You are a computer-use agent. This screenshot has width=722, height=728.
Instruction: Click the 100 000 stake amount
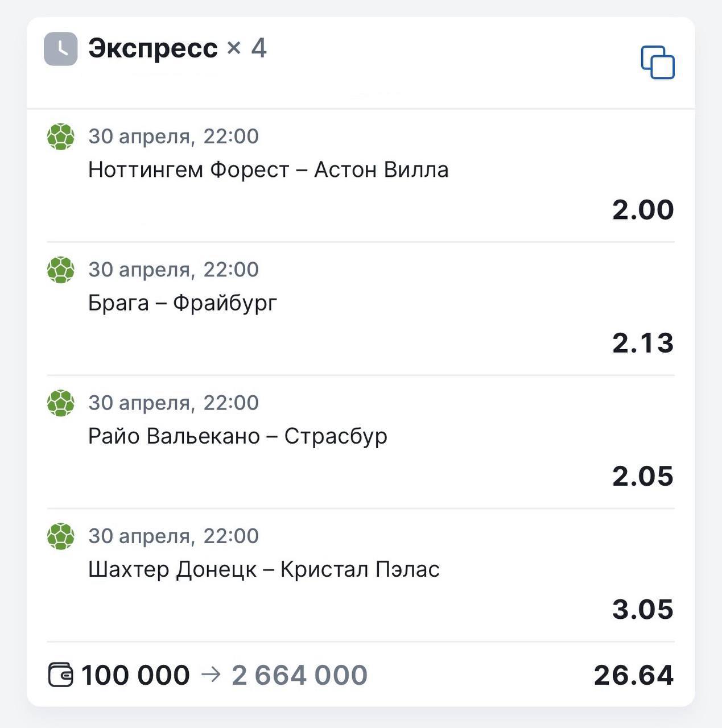pyautogui.click(x=135, y=675)
